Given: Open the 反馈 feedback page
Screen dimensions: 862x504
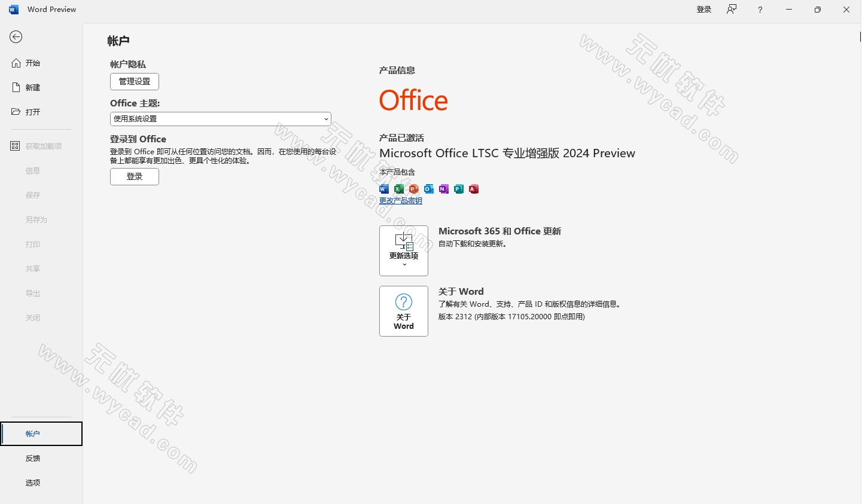Looking at the screenshot, I should (41, 458).
